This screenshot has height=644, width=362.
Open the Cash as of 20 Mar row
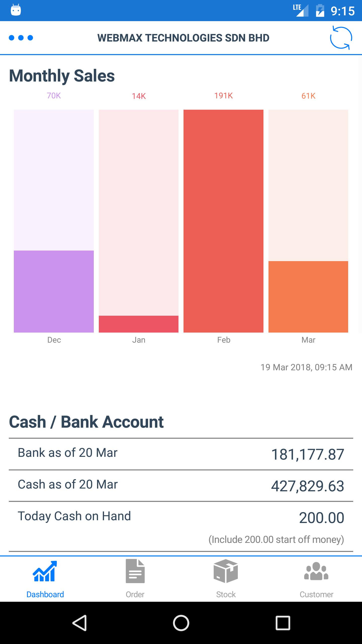tap(181, 486)
